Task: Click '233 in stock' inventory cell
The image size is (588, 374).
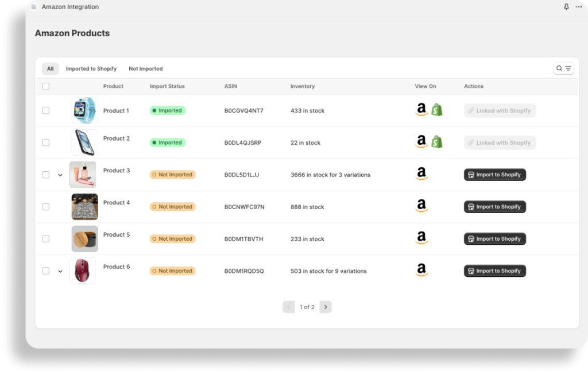Action: [x=307, y=239]
